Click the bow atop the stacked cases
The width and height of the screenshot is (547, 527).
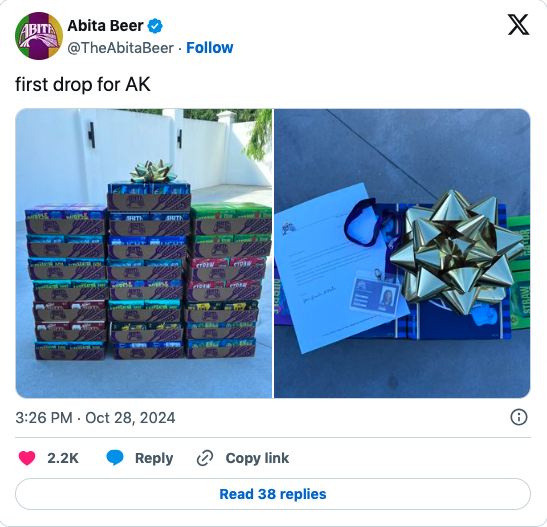click(x=152, y=171)
